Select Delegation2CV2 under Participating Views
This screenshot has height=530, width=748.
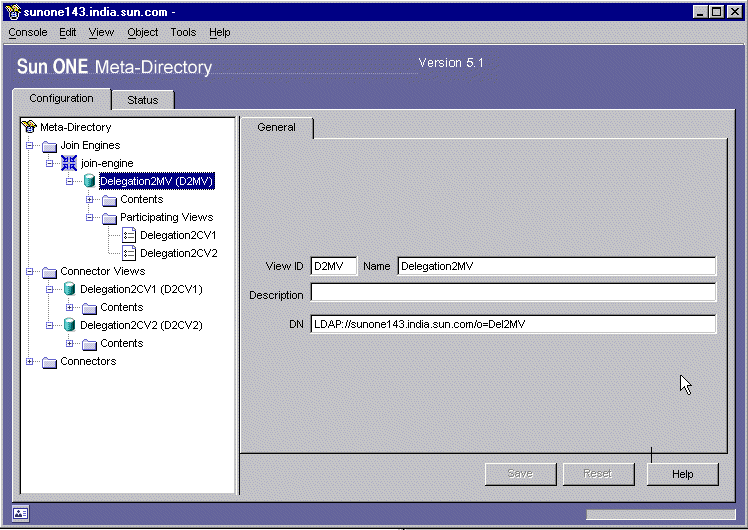pyautogui.click(x=179, y=253)
